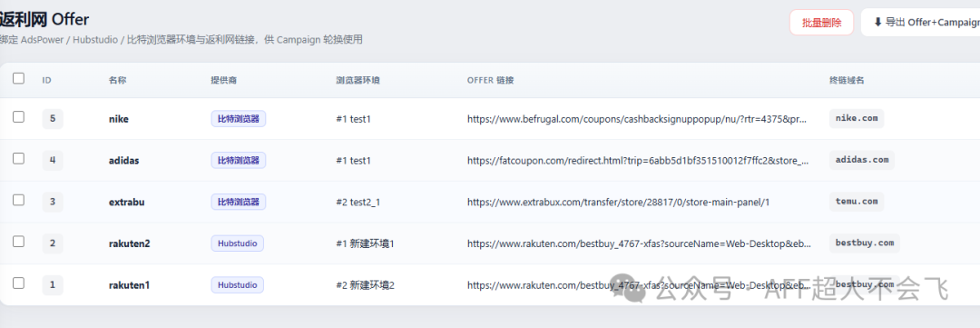980x328 pixels.
Task: Click the #1 新建环境1 environment cell
Action: (365, 244)
